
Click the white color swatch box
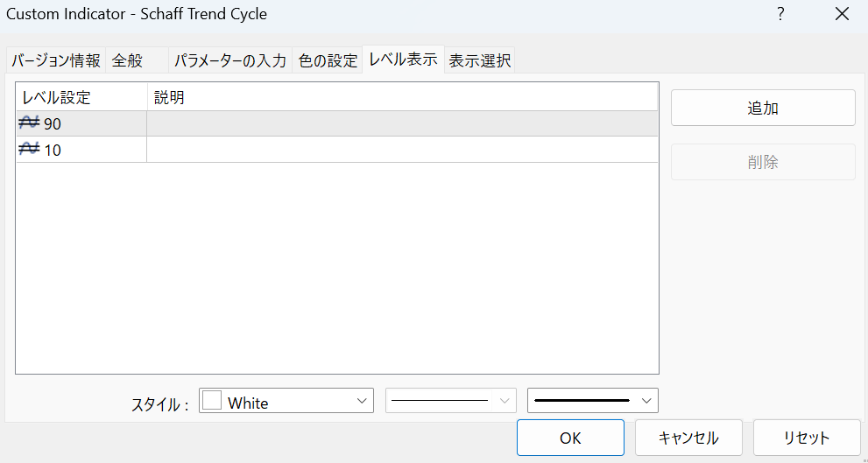coord(212,401)
